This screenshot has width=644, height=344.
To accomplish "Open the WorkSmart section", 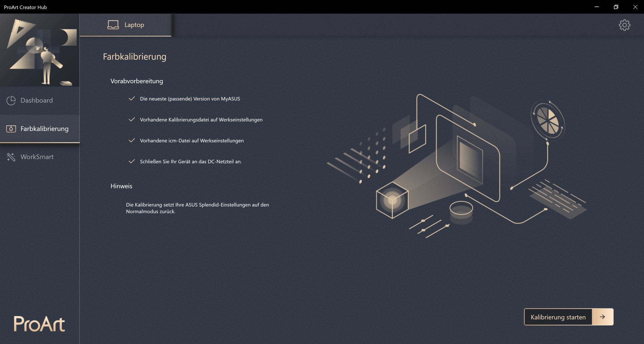I will click(40, 157).
